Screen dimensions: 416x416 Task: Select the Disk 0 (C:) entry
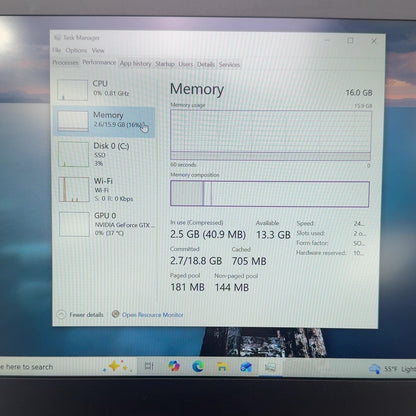click(x=104, y=154)
